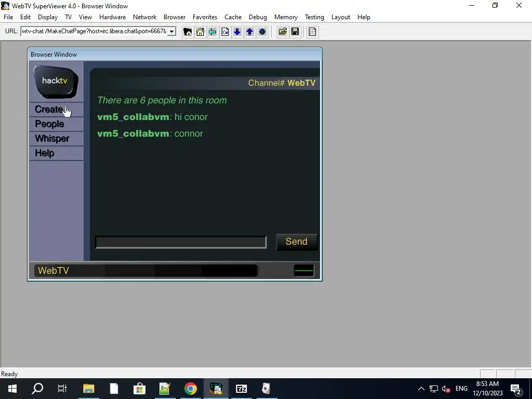This screenshot has width=532, height=399.
Task: Open 7-Zip from the taskbar
Action: pyautogui.click(x=241, y=389)
